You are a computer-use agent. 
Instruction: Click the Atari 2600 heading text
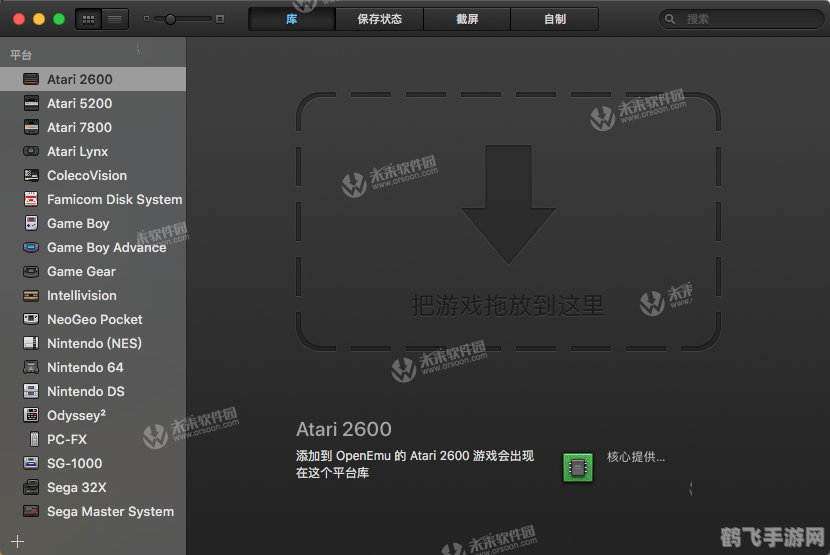[344, 429]
